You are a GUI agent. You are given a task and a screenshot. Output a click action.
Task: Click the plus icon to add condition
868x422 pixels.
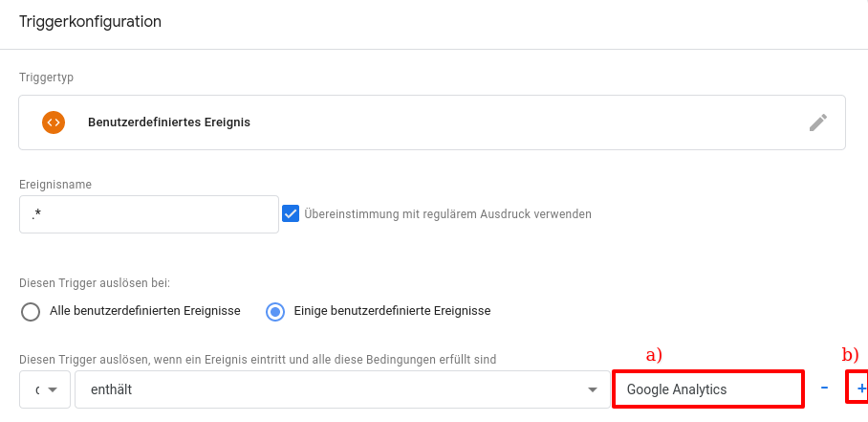tap(860, 389)
